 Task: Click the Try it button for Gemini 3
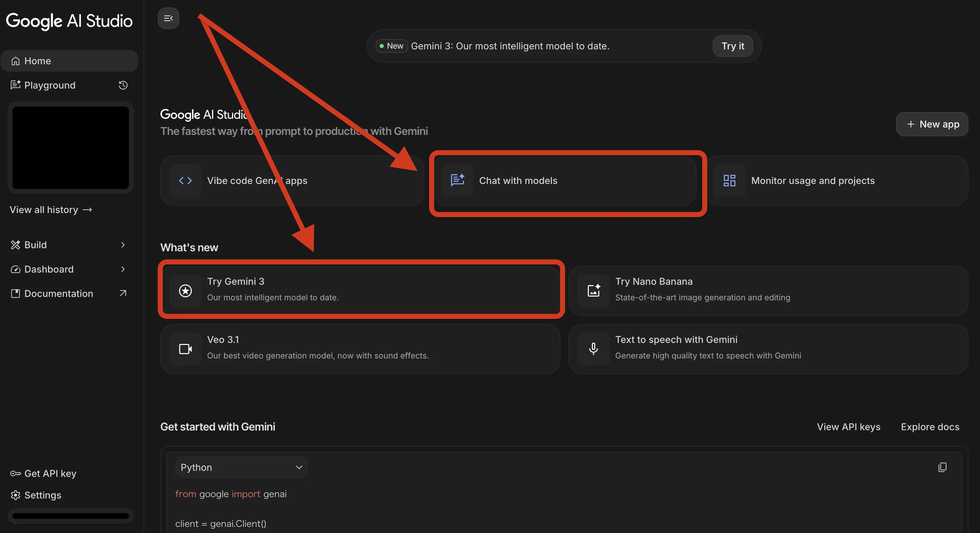tap(732, 46)
